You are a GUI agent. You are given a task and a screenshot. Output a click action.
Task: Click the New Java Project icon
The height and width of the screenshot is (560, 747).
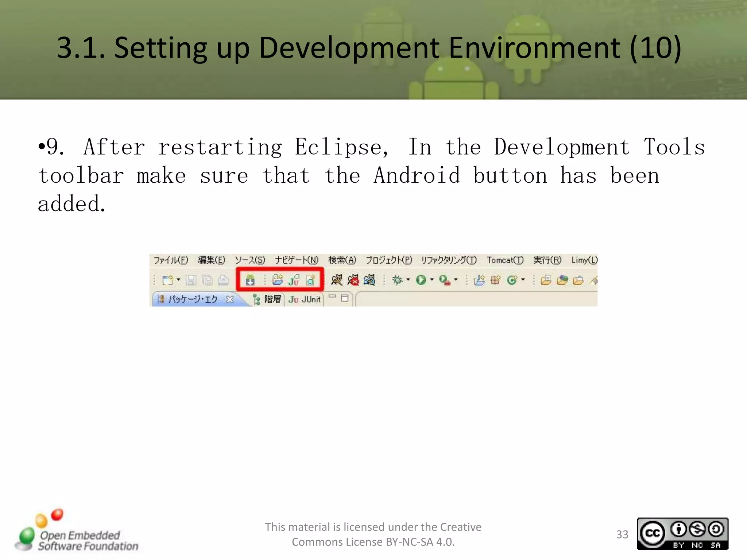tap(479, 280)
